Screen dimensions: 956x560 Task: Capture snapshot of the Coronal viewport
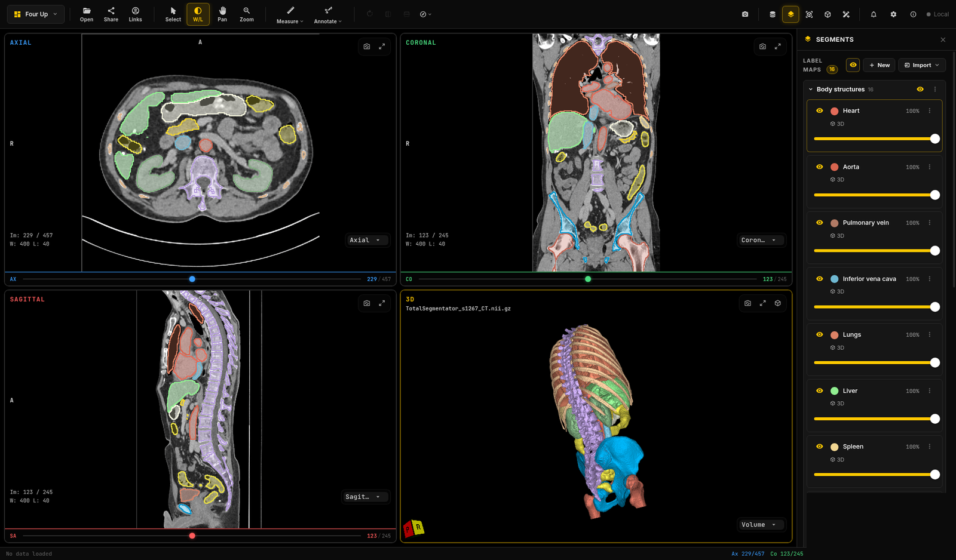coord(762,47)
